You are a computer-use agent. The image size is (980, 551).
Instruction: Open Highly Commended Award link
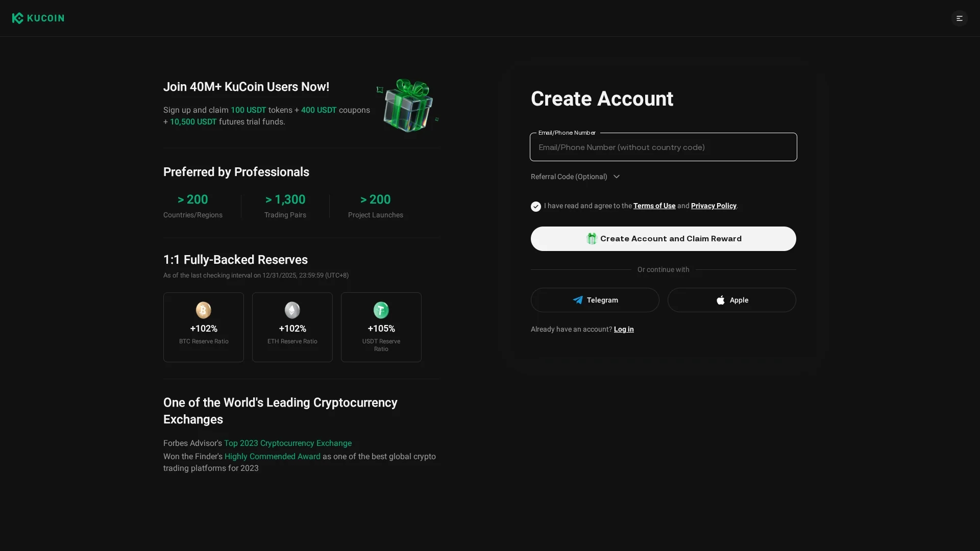[x=272, y=456]
